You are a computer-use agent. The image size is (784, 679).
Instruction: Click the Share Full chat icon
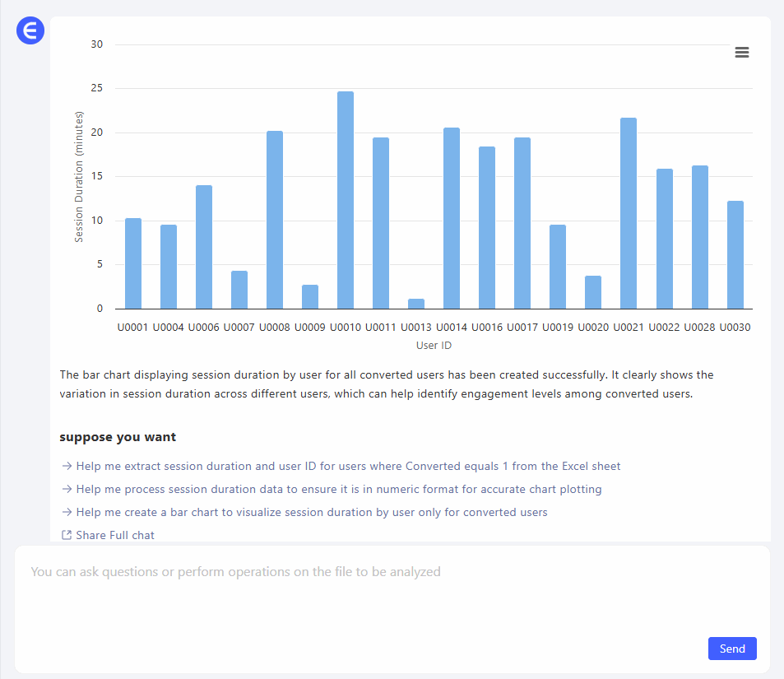coord(67,535)
